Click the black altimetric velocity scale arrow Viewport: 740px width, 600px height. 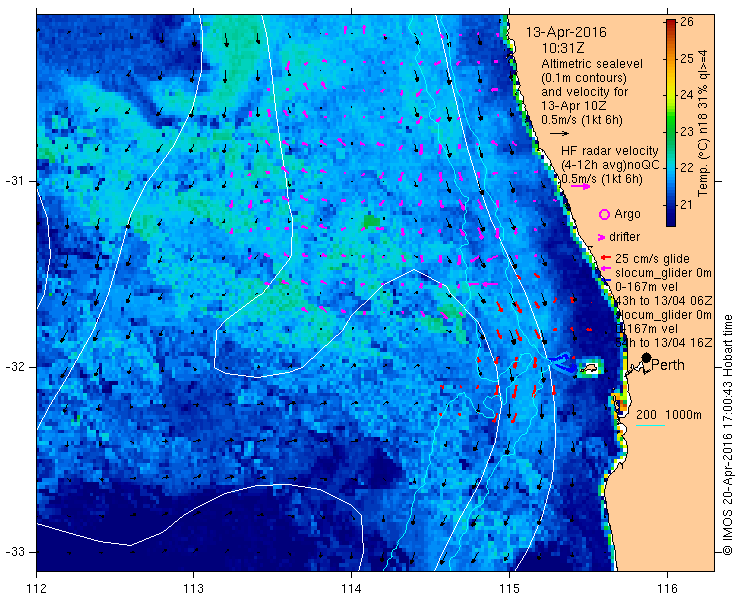559,134
